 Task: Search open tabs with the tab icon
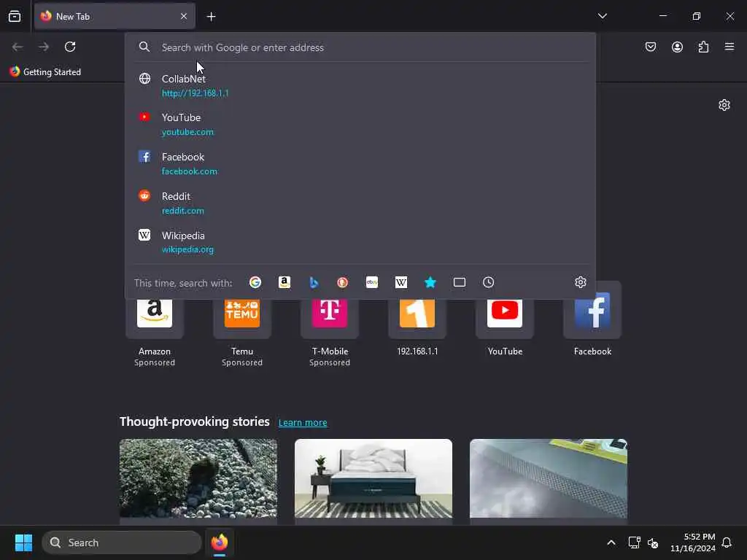(460, 282)
